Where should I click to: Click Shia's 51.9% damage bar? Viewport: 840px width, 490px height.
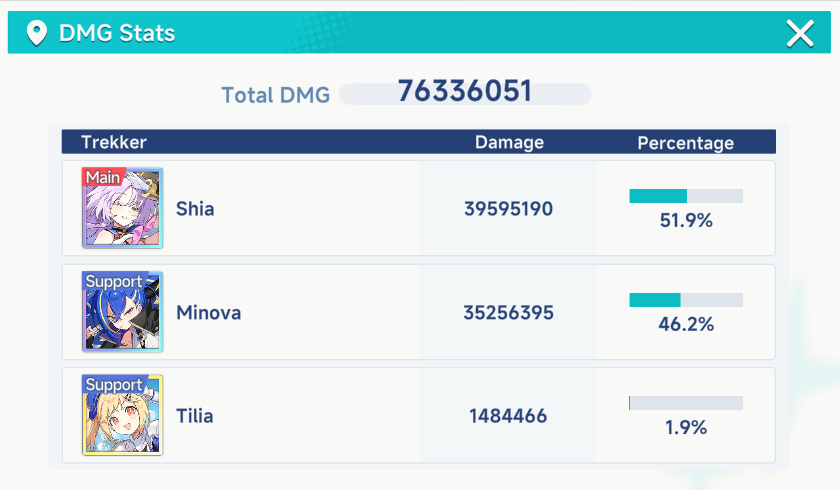(x=686, y=196)
